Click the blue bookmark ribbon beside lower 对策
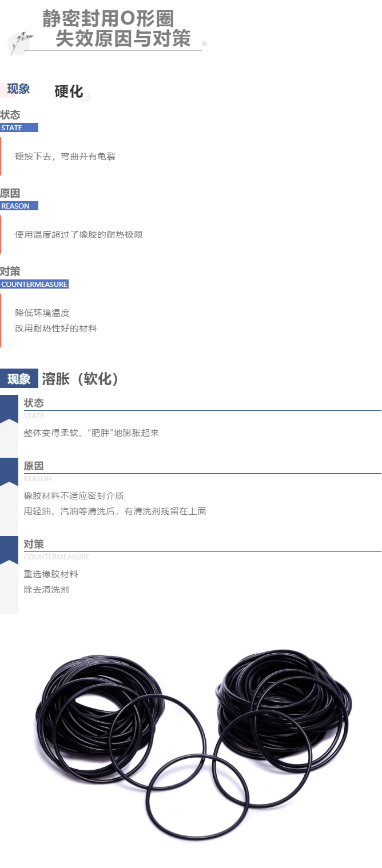 [x=9, y=550]
